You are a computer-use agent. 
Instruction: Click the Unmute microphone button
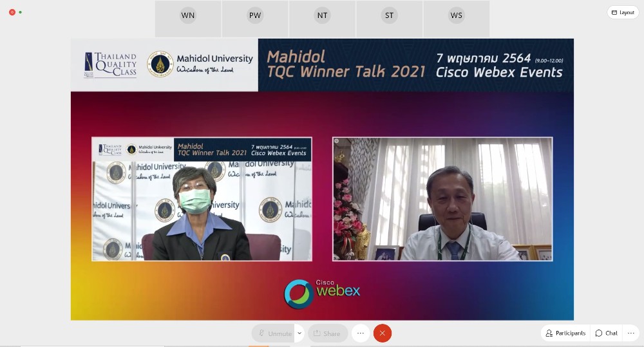click(x=274, y=333)
